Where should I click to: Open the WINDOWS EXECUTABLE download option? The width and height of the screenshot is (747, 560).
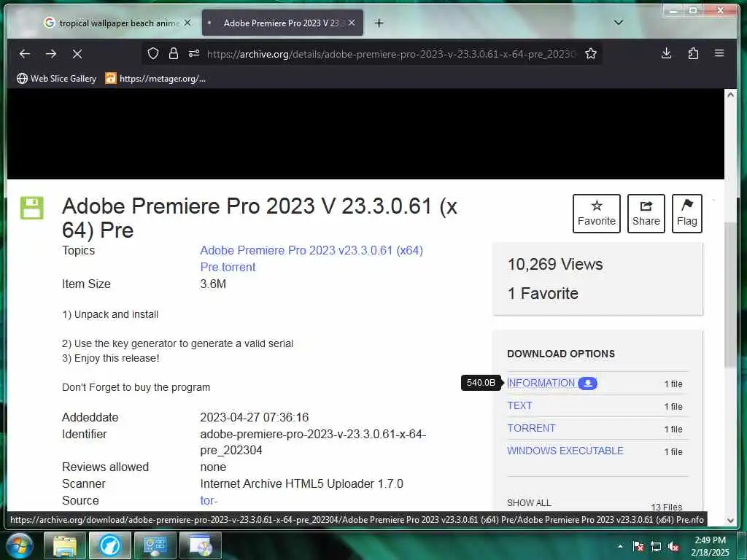coord(565,451)
